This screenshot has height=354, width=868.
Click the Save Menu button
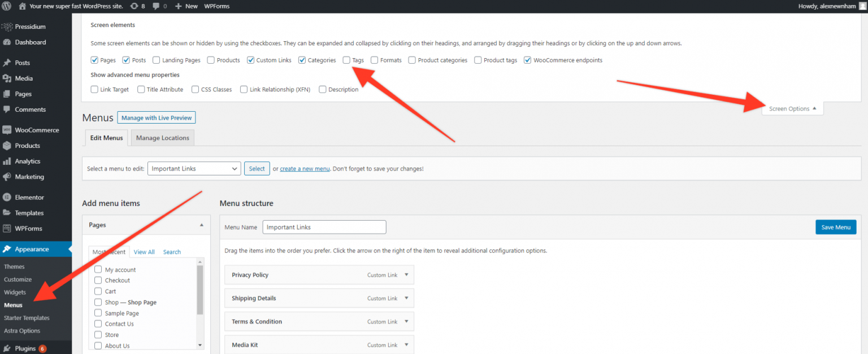click(836, 227)
